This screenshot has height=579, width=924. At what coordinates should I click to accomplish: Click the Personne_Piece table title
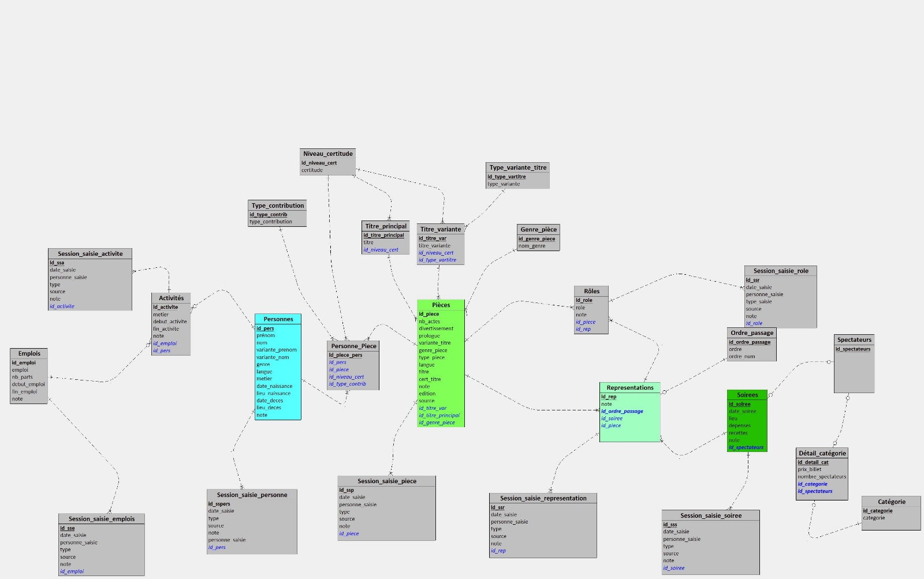click(x=353, y=346)
